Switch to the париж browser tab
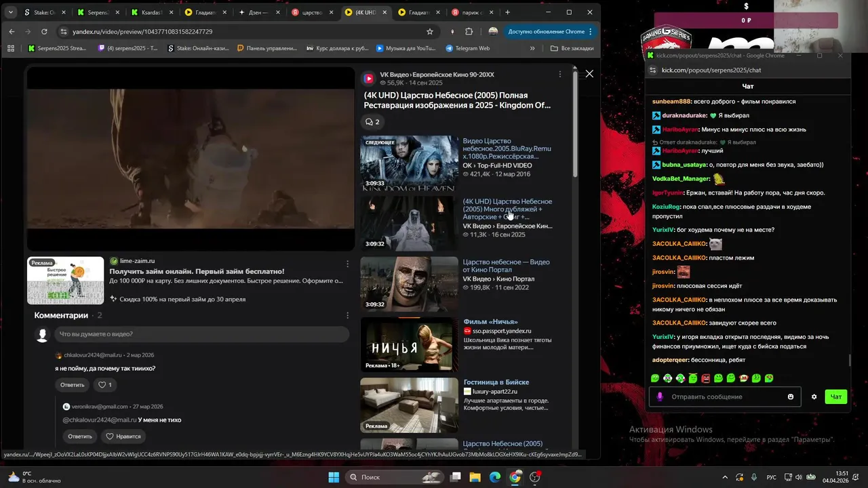Screen dimensions: 868x488 (473, 12)
